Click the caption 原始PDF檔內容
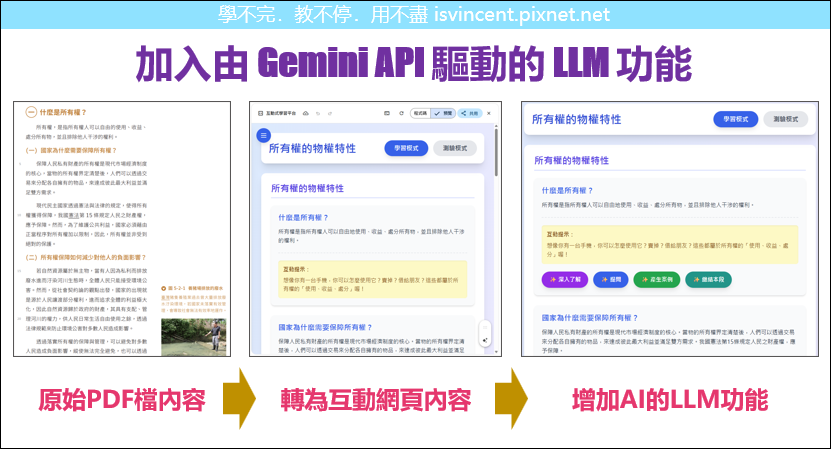This screenshot has width=831, height=449. coord(122,400)
